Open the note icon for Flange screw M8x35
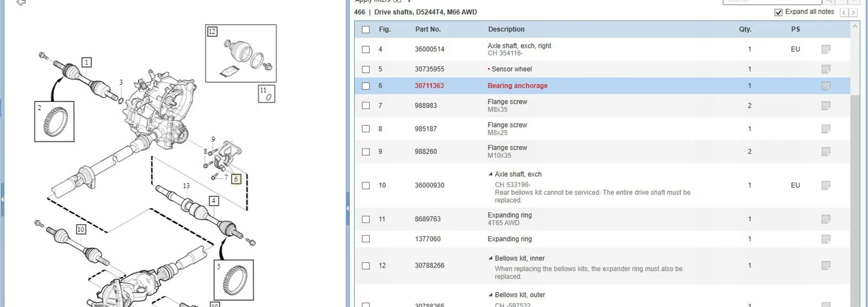This screenshot has width=868, height=307. [826, 106]
